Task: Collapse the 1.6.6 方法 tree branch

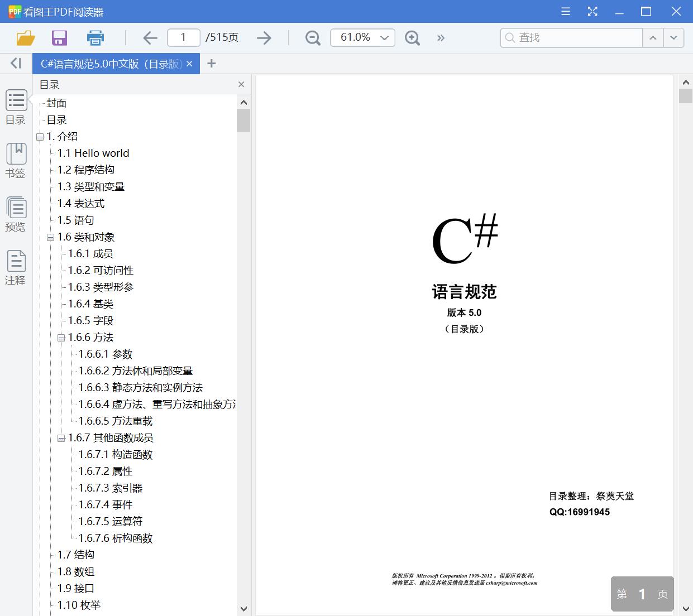Action: coord(61,338)
